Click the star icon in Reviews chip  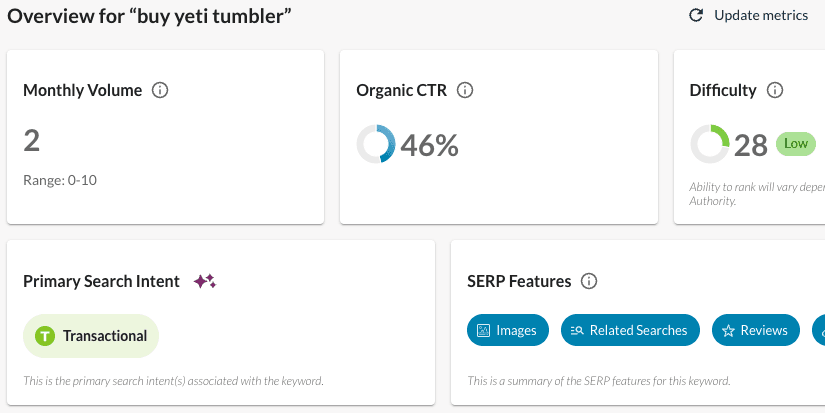pyautogui.click(x=729, y=330)
